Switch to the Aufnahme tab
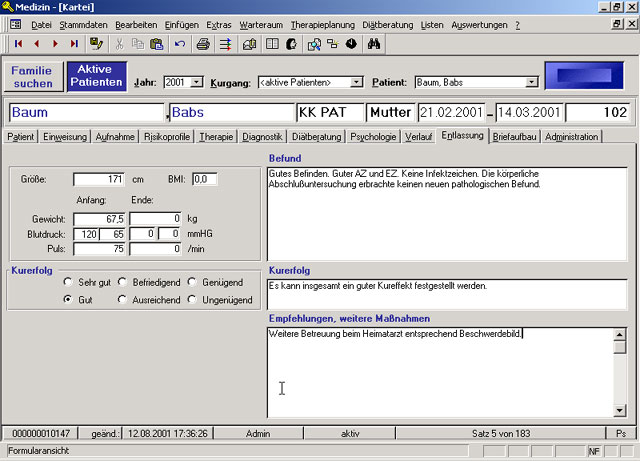Image resolution: width=640 pixels, height=461 pixels. (115, 137)
